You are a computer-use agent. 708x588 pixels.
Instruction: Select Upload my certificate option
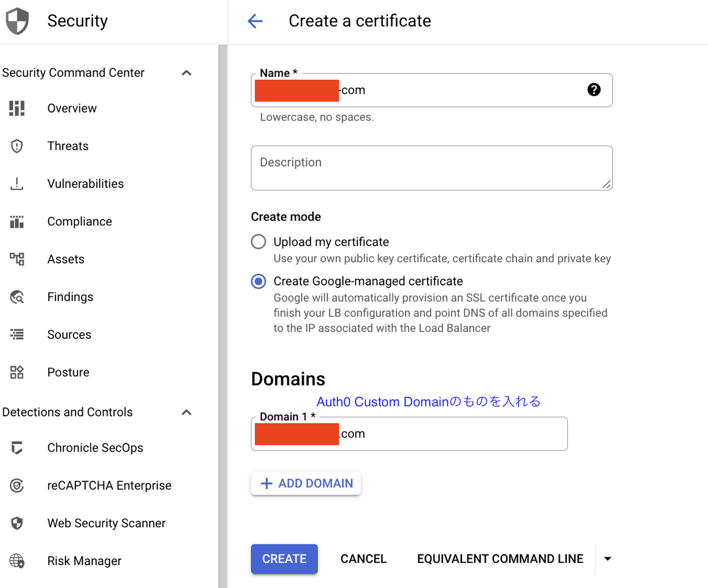[259, 242]
